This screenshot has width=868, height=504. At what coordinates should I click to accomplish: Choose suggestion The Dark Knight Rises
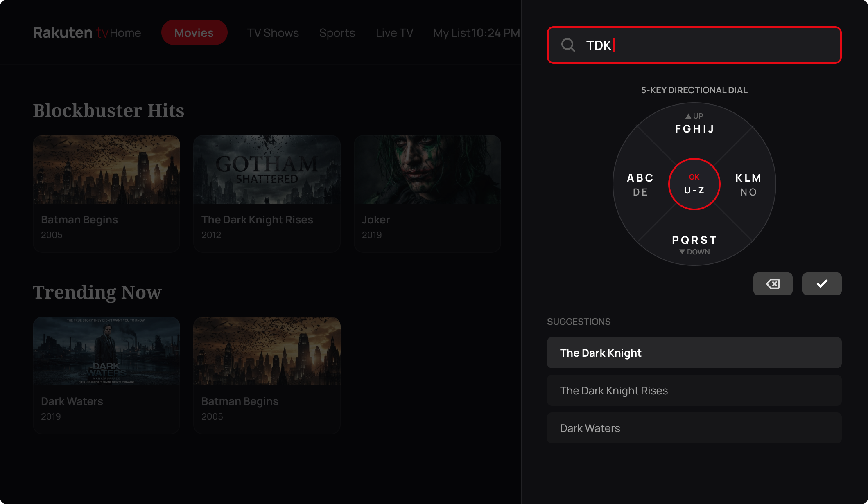tap(694, 390)
